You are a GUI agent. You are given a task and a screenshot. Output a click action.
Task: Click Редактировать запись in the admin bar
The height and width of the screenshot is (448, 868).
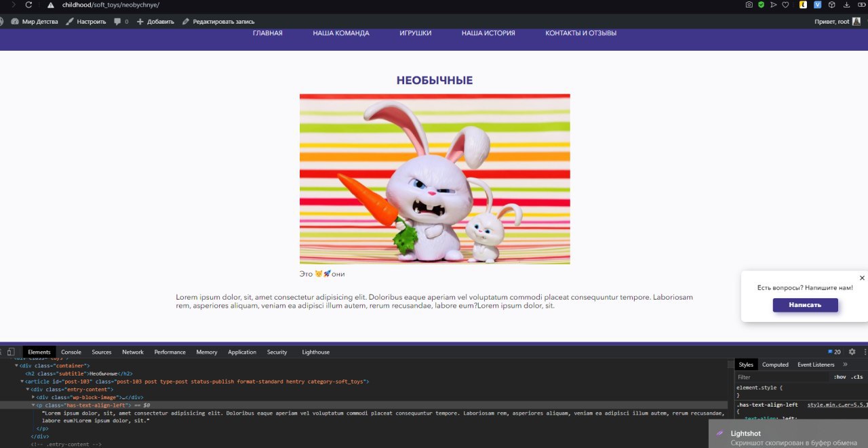tap(218, 22)
